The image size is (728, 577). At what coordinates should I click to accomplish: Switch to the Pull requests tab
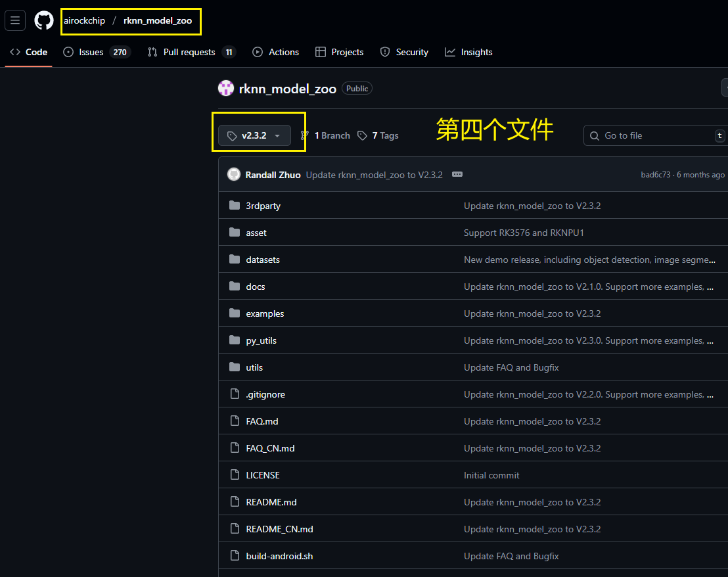tap(191, 52)
